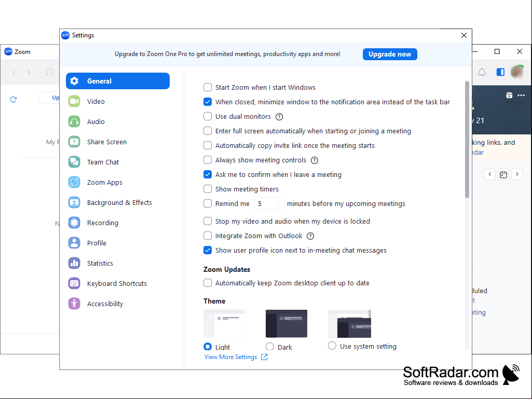Click the external link icon beside View More Settings

264,357
